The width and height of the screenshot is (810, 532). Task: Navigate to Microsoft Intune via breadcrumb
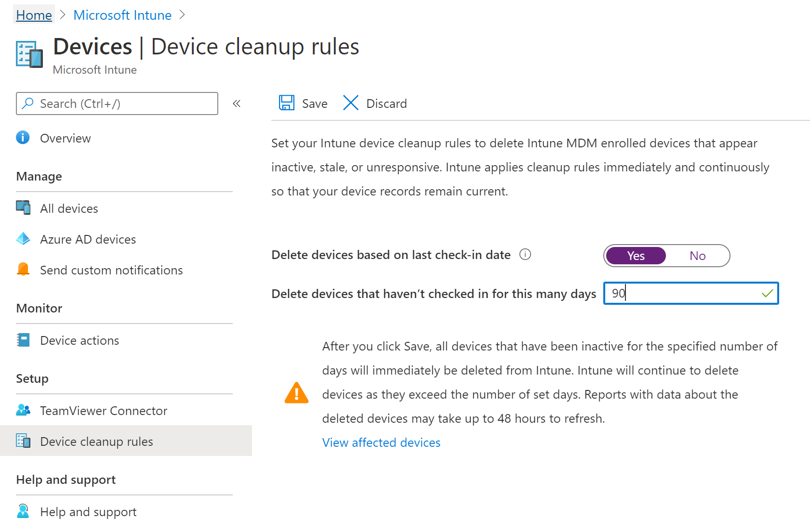(122, 14)
